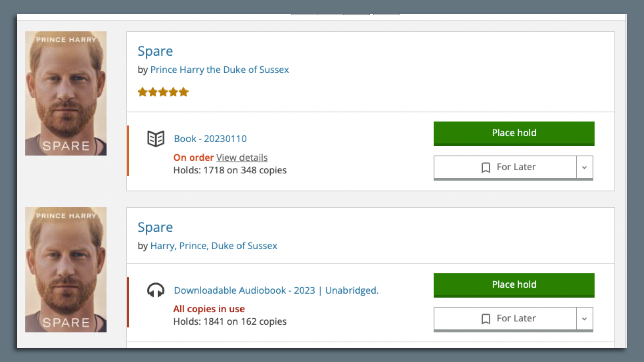Click the first Spare cover thumbnail
Image resolution: width=644 pixels, height=362 pixels.
(x=66, y=93)
